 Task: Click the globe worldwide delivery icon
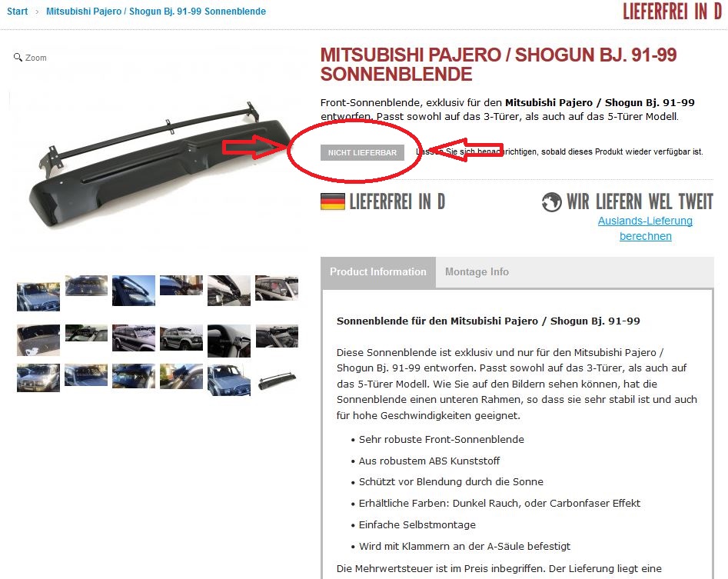point(551,202)
